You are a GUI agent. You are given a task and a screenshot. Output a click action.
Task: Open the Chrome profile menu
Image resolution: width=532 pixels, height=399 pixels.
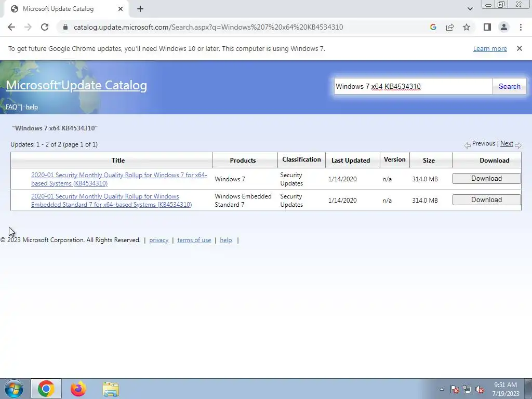pyautogui.click(x=504, y=27)
